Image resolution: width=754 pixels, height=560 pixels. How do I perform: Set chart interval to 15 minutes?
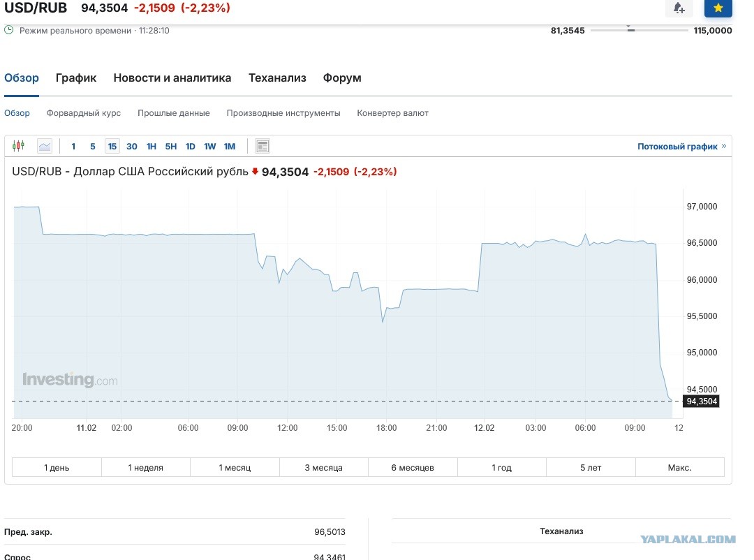pyautogui.click(x=112, y=146)
